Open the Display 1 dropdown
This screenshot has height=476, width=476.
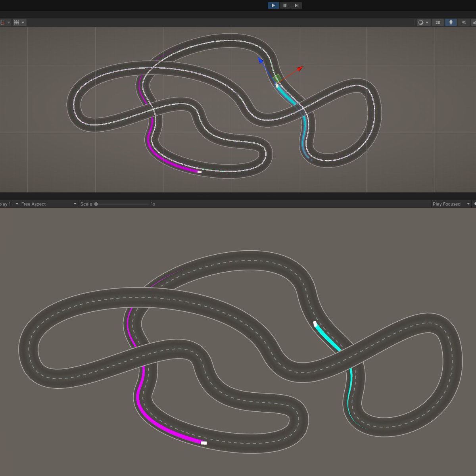tap(9, 204)
